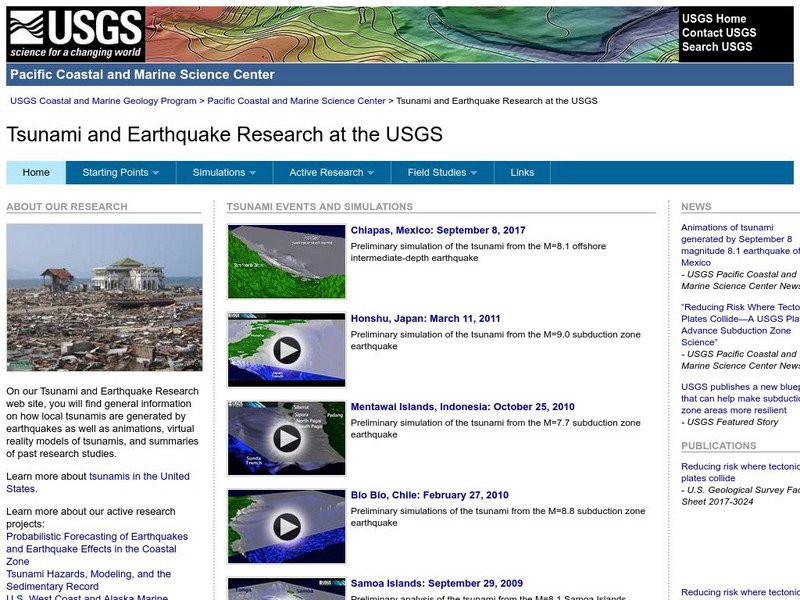Play the Honshu, Japan tsunami simulation video

pos(287,350)
